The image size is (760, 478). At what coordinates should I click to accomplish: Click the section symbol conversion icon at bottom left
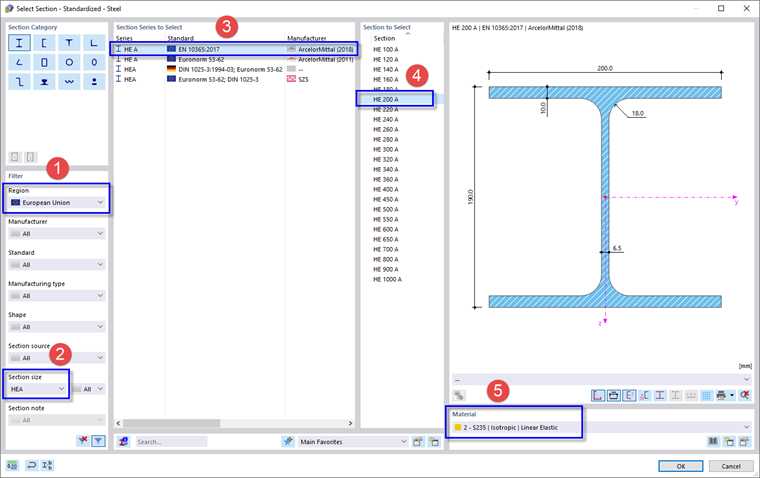pyautogui.click(x=47, y=465)
